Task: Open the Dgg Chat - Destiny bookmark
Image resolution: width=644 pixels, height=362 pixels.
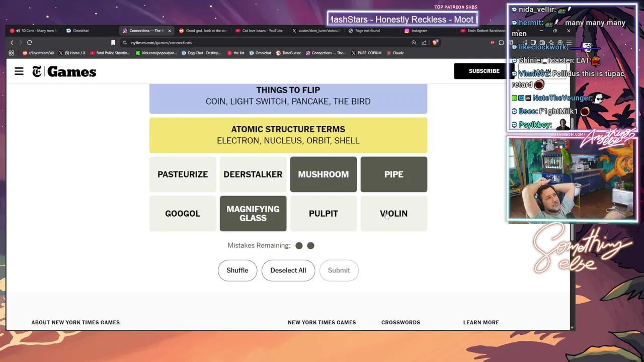Action: point(202,53)
